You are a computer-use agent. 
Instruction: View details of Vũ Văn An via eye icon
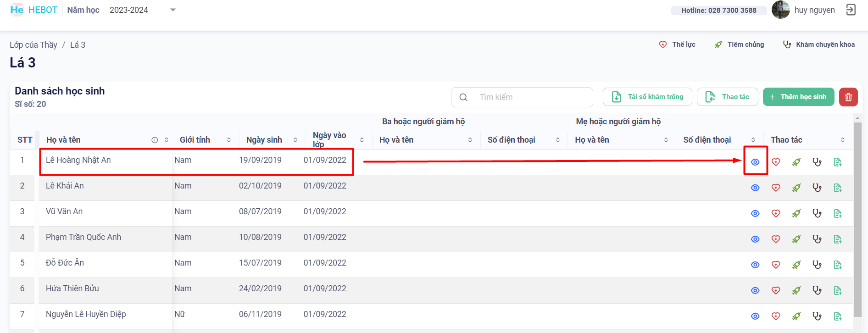(755, 213)
